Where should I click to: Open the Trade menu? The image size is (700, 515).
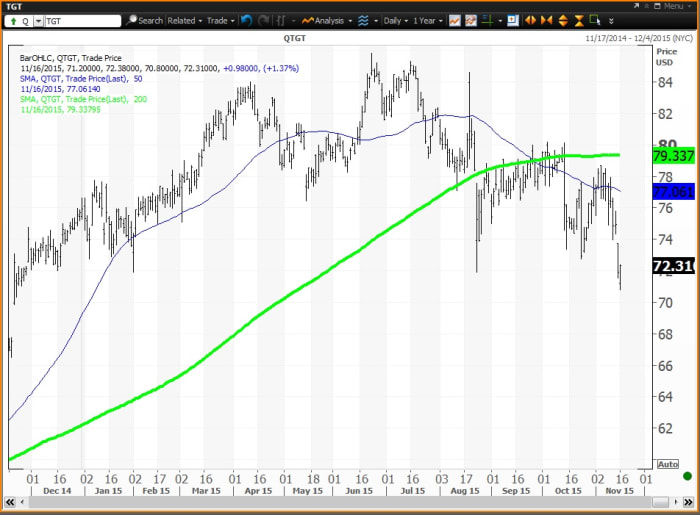pos(221,21)
